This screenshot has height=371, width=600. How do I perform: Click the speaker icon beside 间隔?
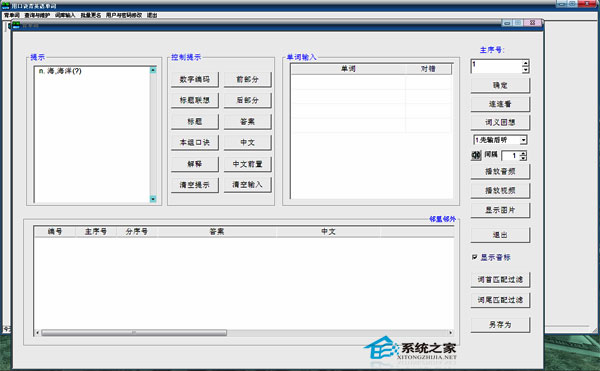click(476, 155)
